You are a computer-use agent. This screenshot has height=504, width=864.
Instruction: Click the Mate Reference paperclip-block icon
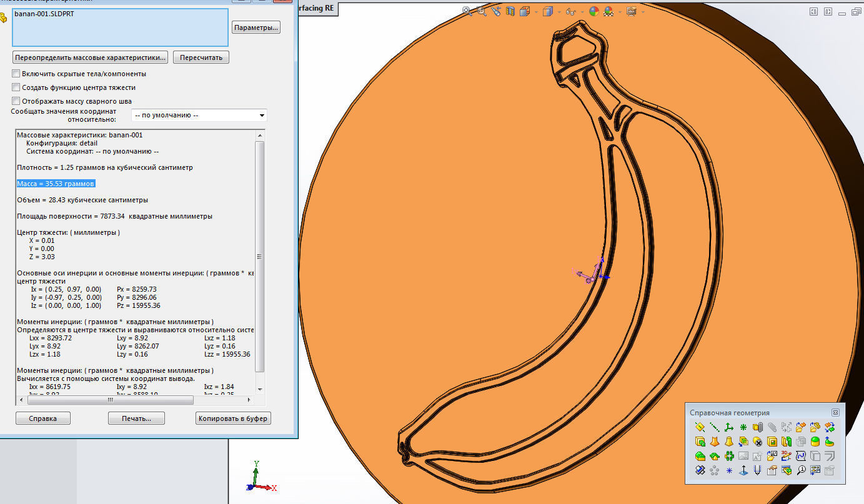pyautogui.click(x=758, y=427)
